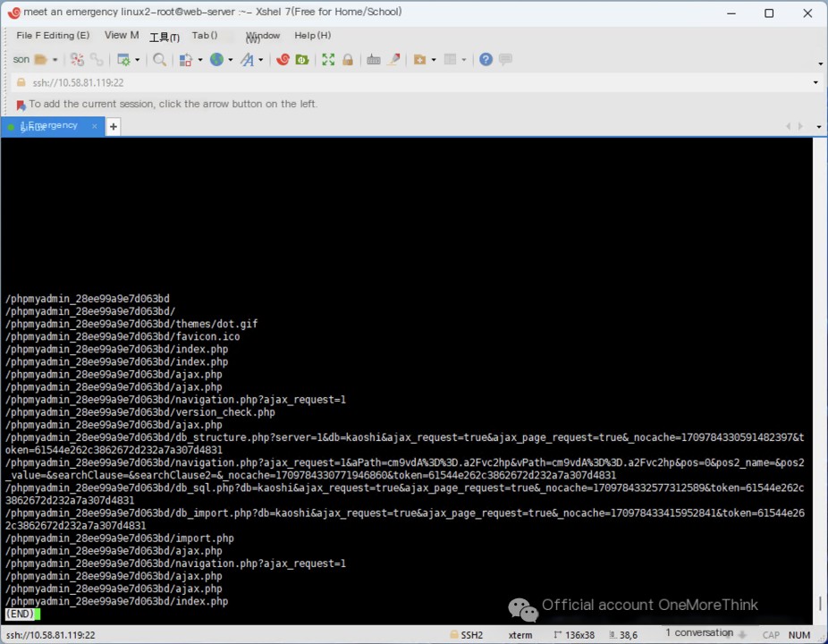Click the CAP indicator in status bar

(x=771, y=634)
